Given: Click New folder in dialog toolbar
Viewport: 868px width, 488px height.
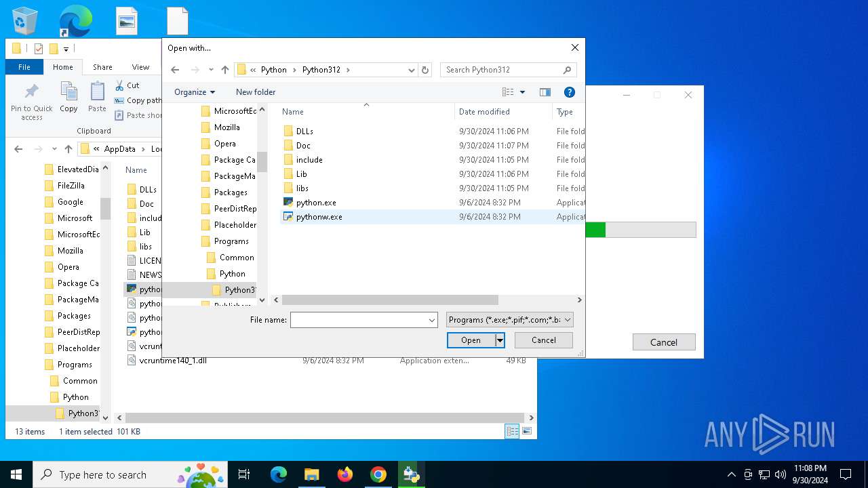Looking at the screenshot, I should pos(256,92).
